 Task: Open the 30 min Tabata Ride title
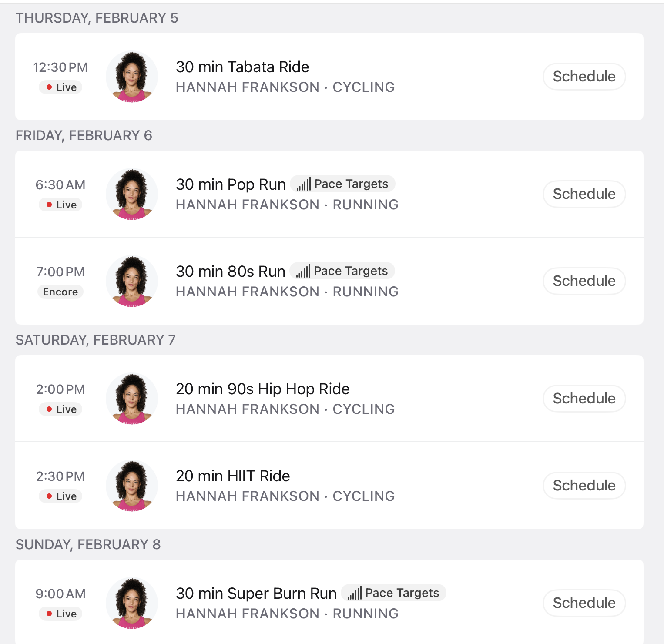[x=242, y=67]
